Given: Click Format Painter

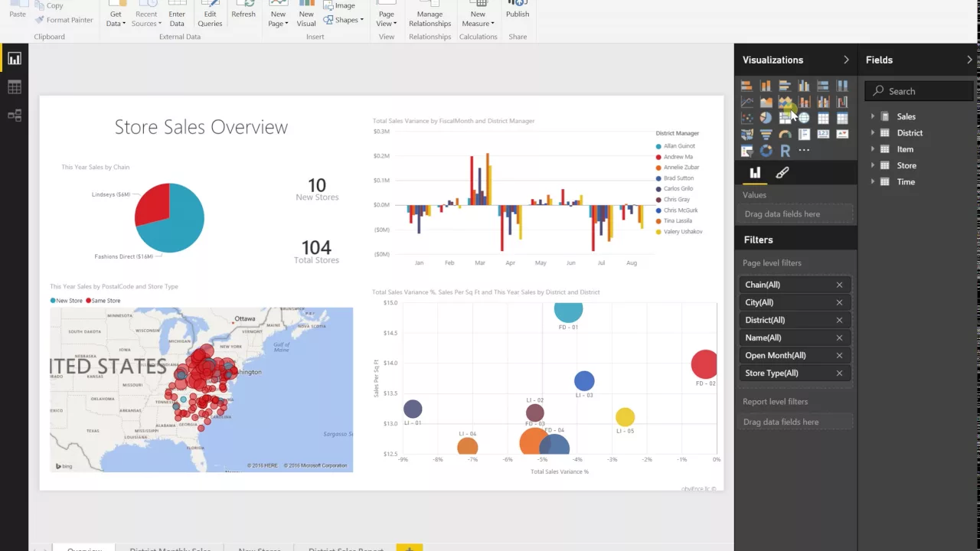Looking at the screenshot, I should [64, 20].
